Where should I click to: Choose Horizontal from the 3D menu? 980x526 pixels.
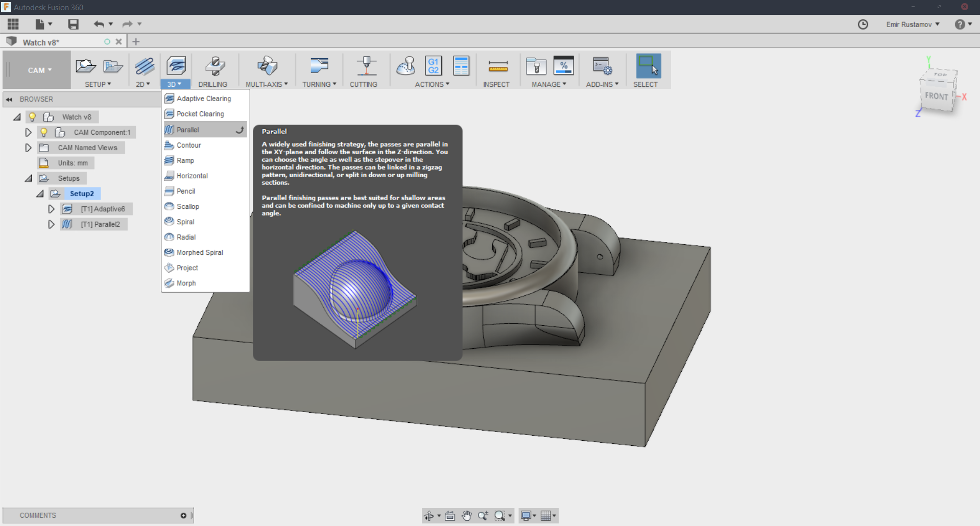point(205,176)
